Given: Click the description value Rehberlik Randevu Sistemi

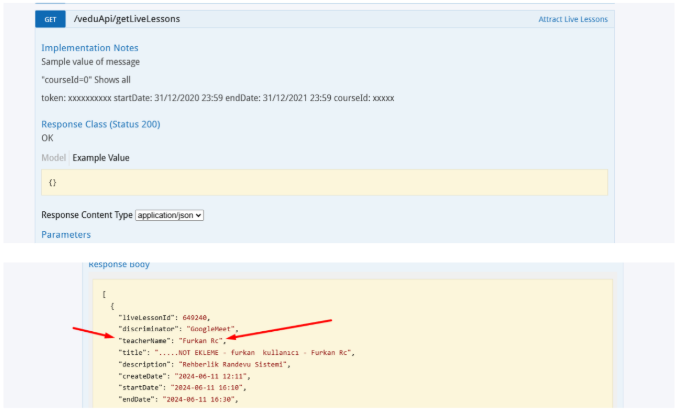Looking at the screenshot, I should [233, 365].
